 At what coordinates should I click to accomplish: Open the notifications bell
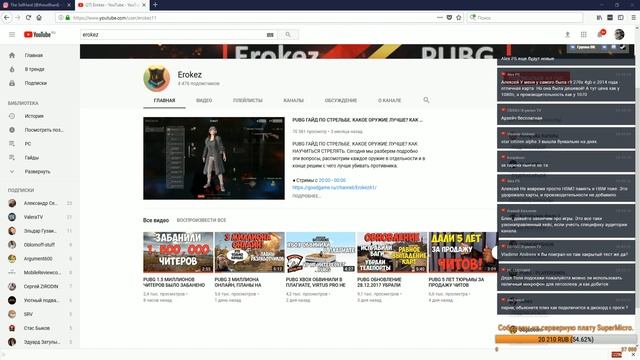tap(600, 35)
